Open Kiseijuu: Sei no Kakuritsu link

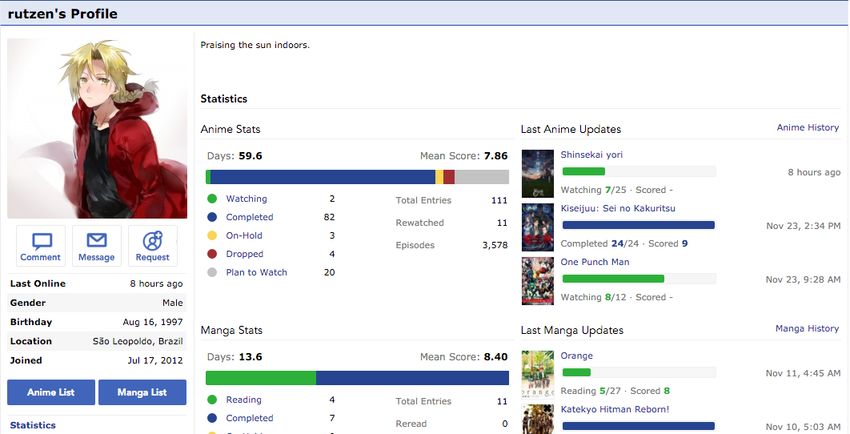click(x=618, y=209)
